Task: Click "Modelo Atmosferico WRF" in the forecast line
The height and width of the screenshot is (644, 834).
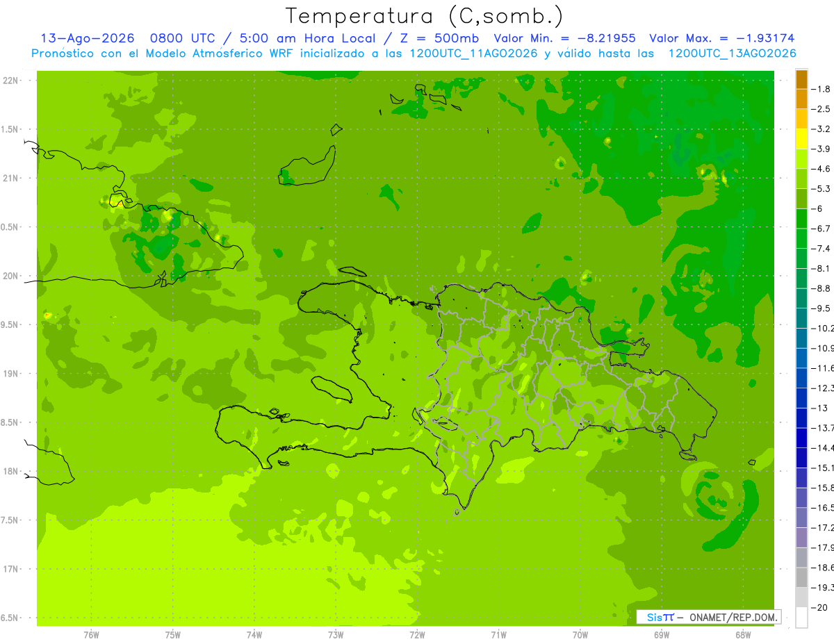Action: [x=221, y=53]
